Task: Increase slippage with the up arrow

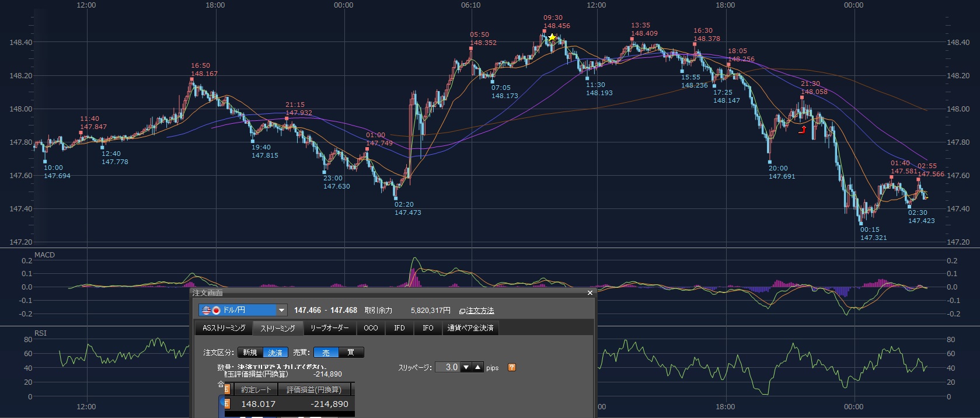Action: coord(478,367)
